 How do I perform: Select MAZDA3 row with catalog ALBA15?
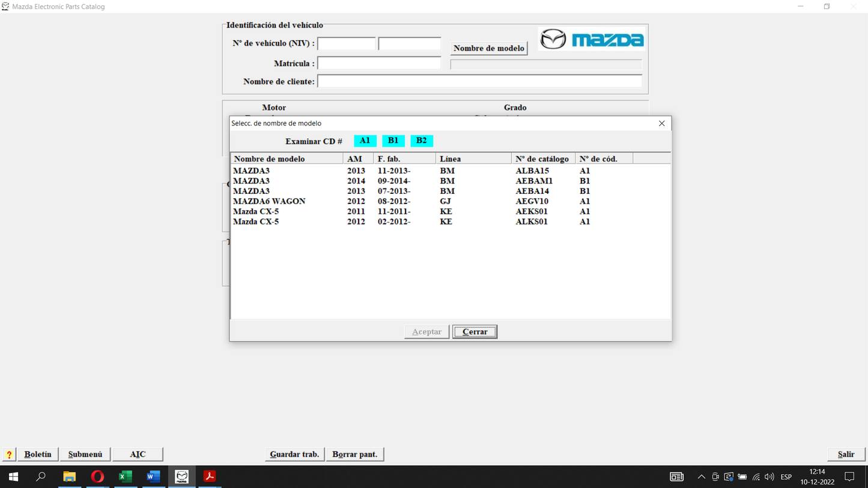coord(451,170)
